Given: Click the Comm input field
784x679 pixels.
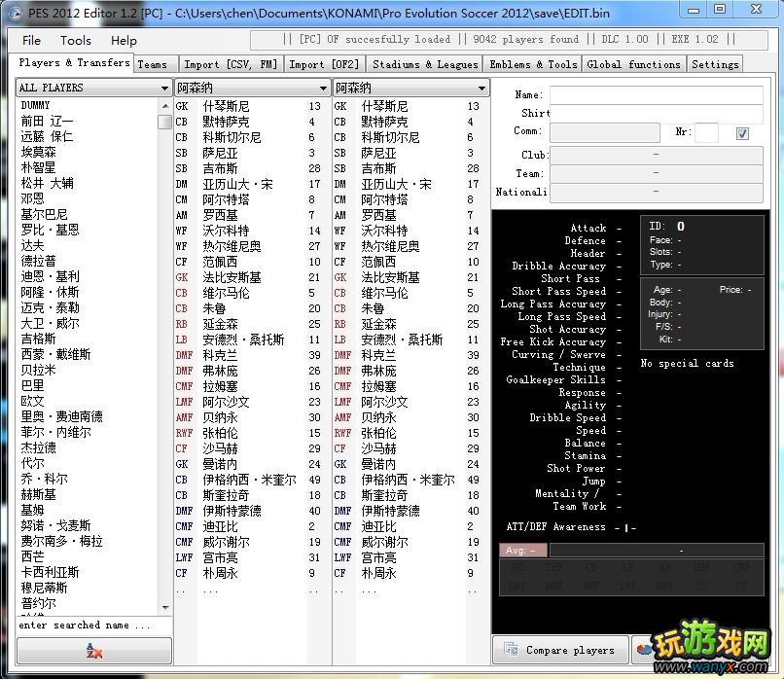Looking at the screenshot, I should pyautogui.click(x=604, y=132).
